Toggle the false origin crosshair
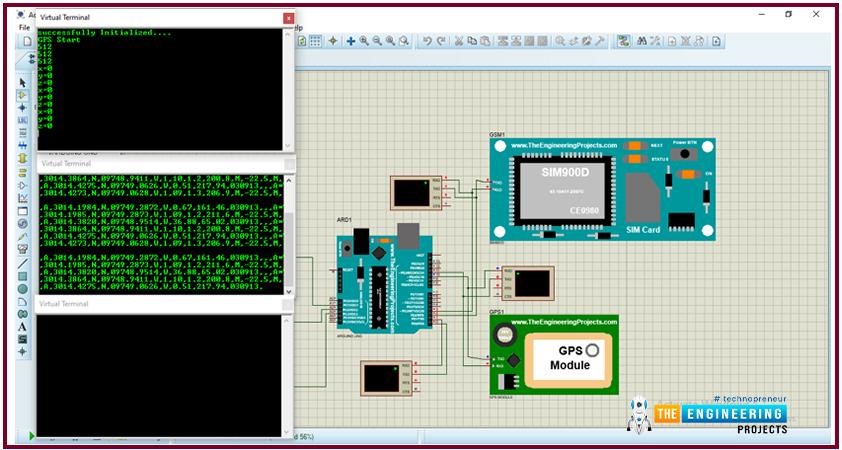The height and width of the screenshot is (450, 842). 332,41
